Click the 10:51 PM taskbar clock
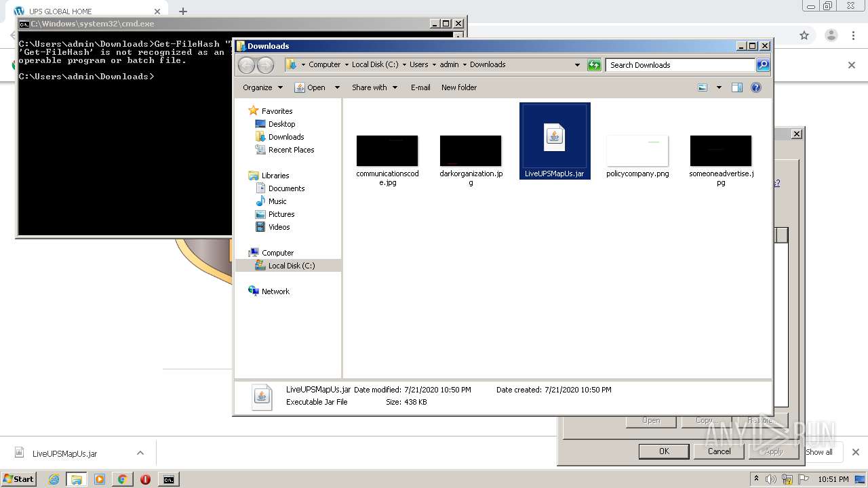Image resolution: width=868 pixels, height=488 pixels. pyautogui.click(x=833, y=479)
